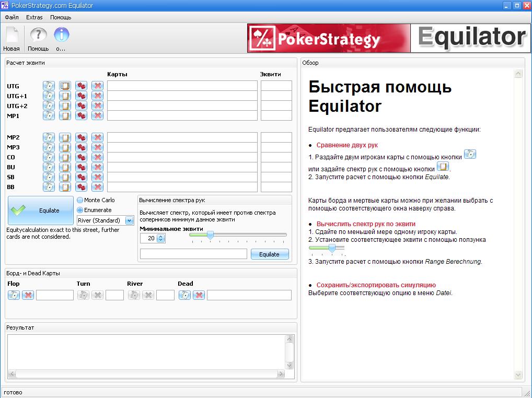Open the Extras menu
Viewport: 532px width, 398px height.
[x=34, y=17]
